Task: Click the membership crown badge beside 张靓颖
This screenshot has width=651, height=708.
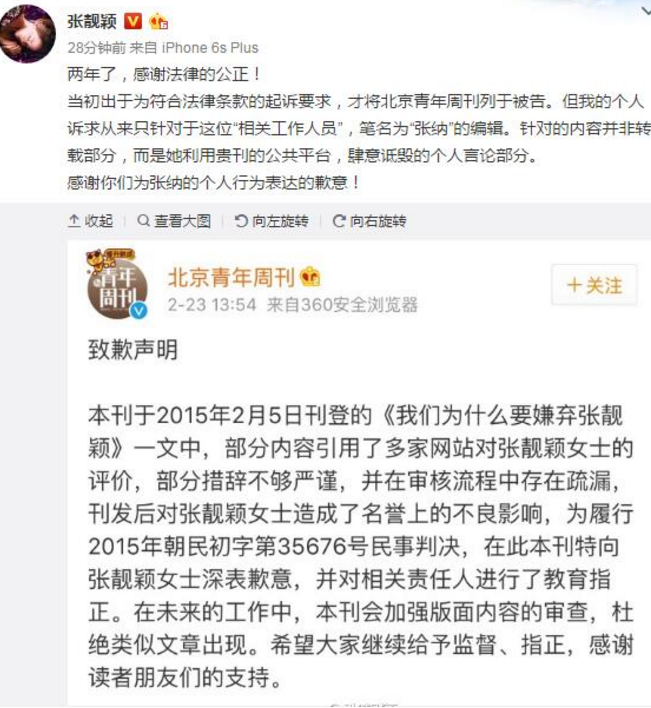Action: [x=158, y=21]
